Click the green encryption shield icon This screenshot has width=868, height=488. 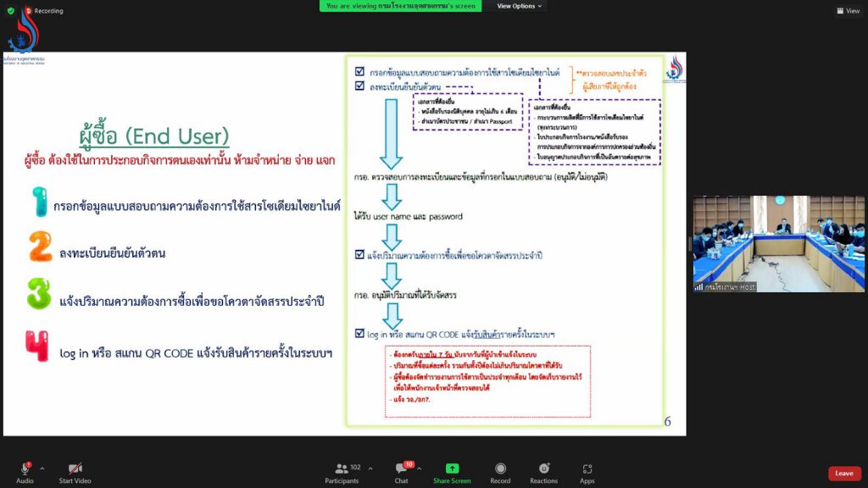(10, 11)
